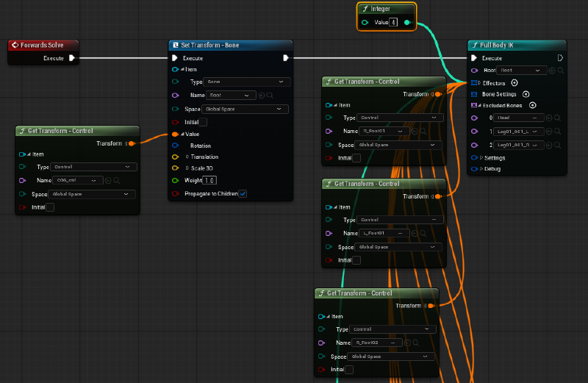This screenshot has height=383, width=588.
Task: Add an Excluded Bones array element
Action: (x=532, y=105)
